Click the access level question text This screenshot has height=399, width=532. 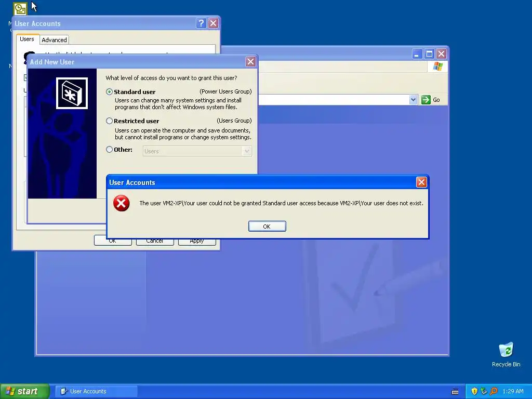pyautogui.click(x=171, y=78)
